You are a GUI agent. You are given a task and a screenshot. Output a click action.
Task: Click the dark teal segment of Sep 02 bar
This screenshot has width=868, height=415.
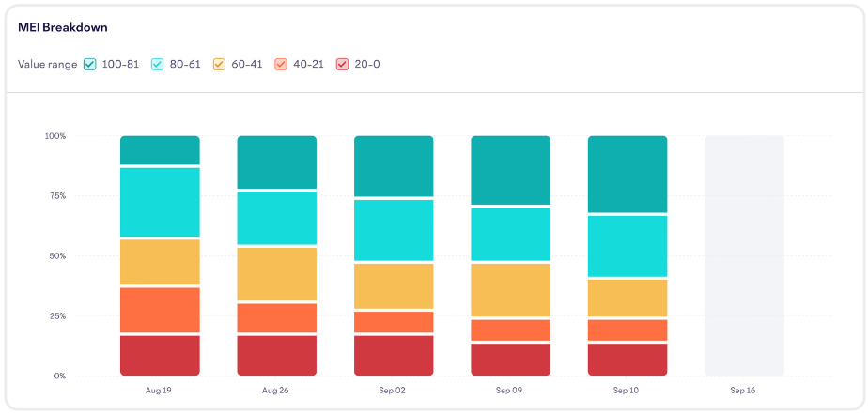coord(394,166)
